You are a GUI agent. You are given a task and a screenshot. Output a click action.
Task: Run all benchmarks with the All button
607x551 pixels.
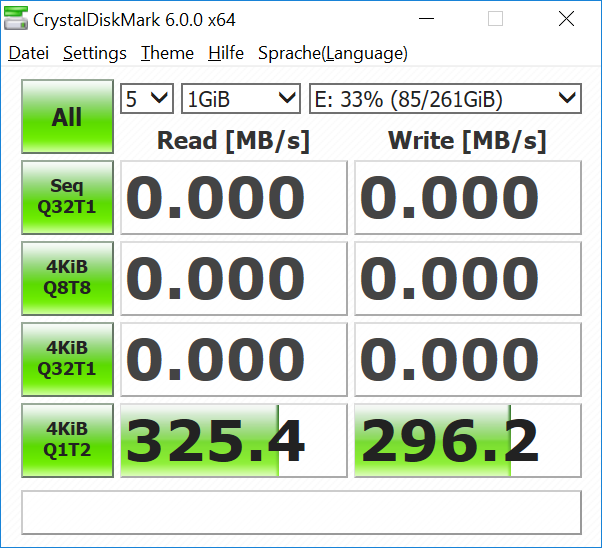coord(67,117)
